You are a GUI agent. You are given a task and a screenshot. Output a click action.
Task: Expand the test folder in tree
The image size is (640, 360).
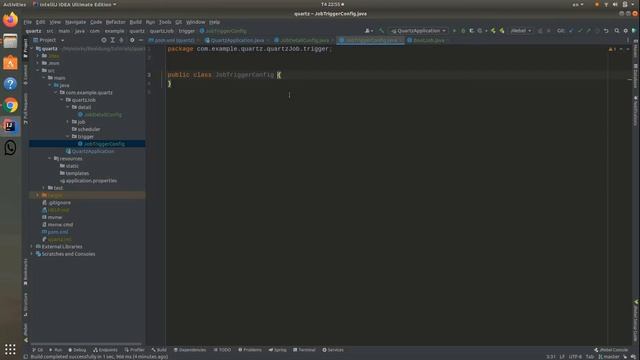click(x=44, y=188)
